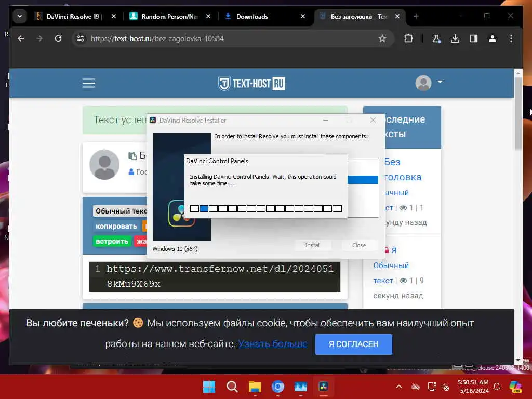Open the Без заголовка recent text link
Viewport: 532px width, 399px height.
(403, 170)
